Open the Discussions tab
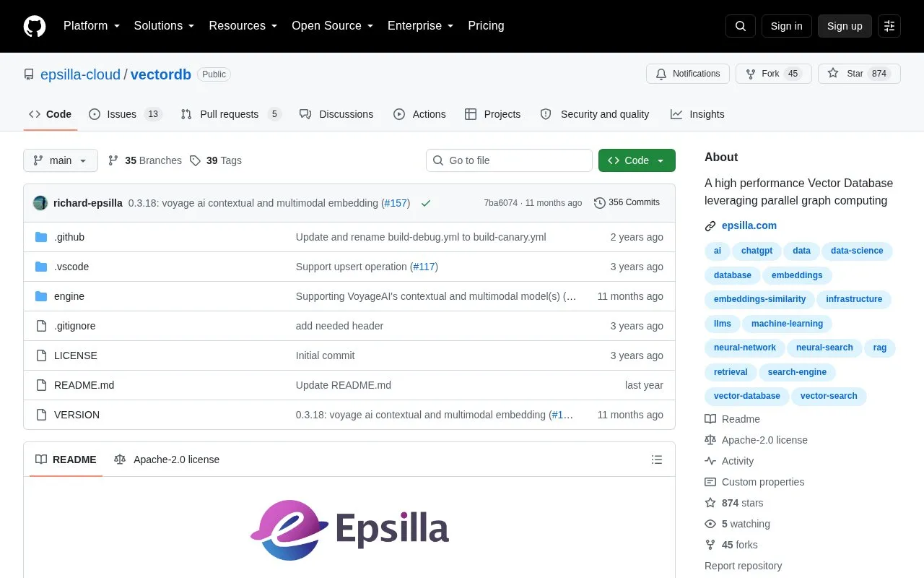Screen dimensions: 924x578 [x=336, y=114]
